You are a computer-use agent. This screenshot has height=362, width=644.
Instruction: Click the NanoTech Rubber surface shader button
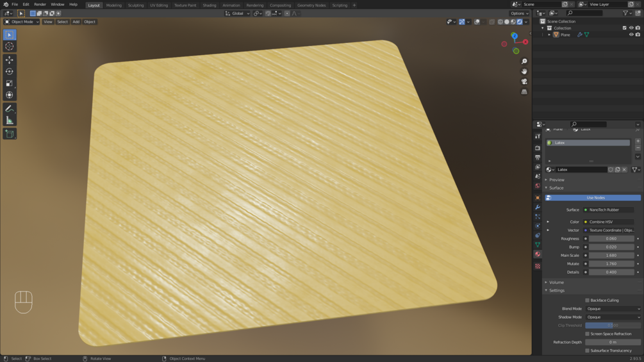pos(609,210)
